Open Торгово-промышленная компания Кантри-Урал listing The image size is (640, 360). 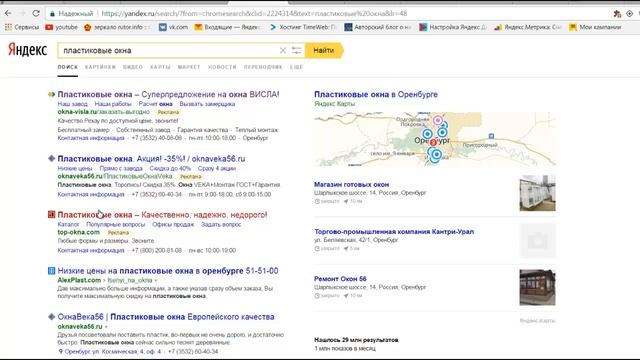click(394, 231)
